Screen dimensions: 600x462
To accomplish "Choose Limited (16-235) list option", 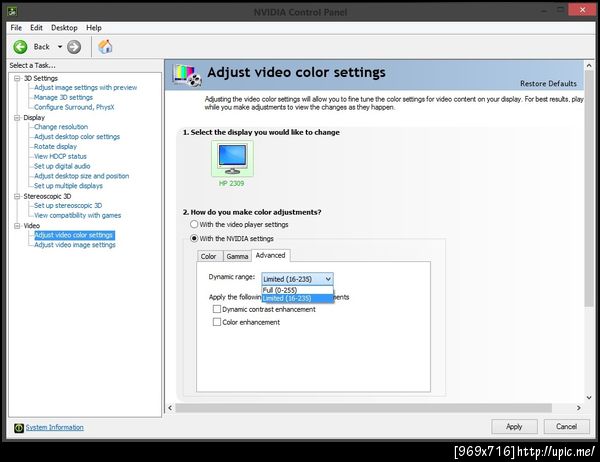I will 297,298.
